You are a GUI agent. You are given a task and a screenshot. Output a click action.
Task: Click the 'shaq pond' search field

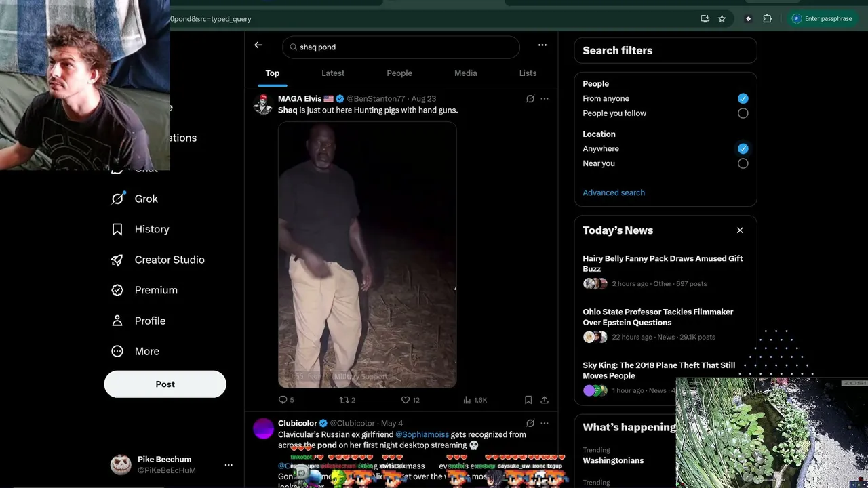(x=401, y=47)
